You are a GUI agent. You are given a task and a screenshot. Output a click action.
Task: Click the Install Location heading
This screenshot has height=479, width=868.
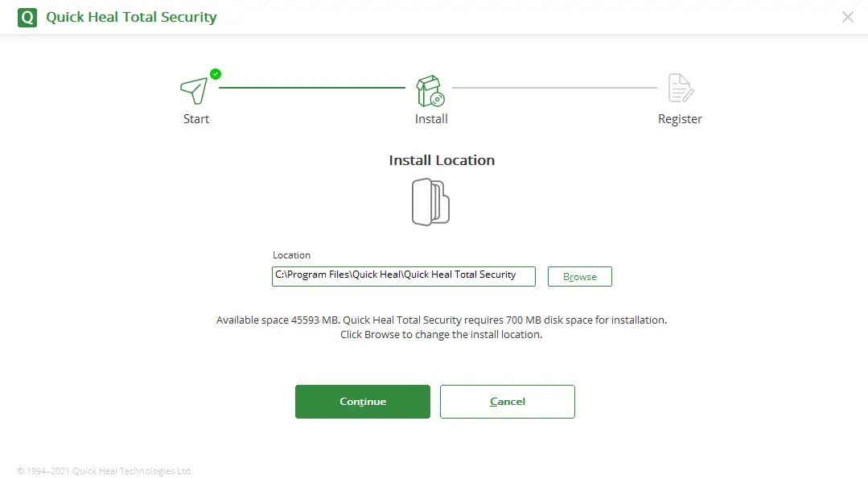(x=442, y=160)
